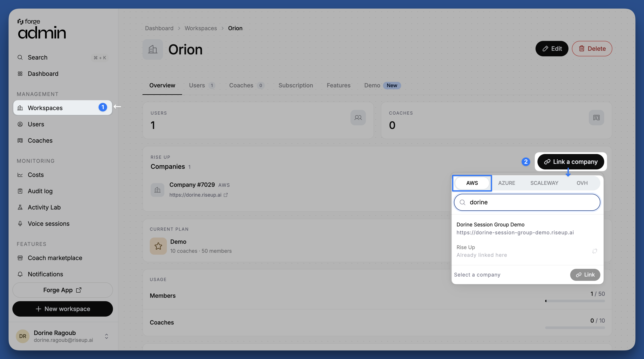Click the Audit log clipboard icon
This screenshot has width=644, height=359.
tap(20, 191)
